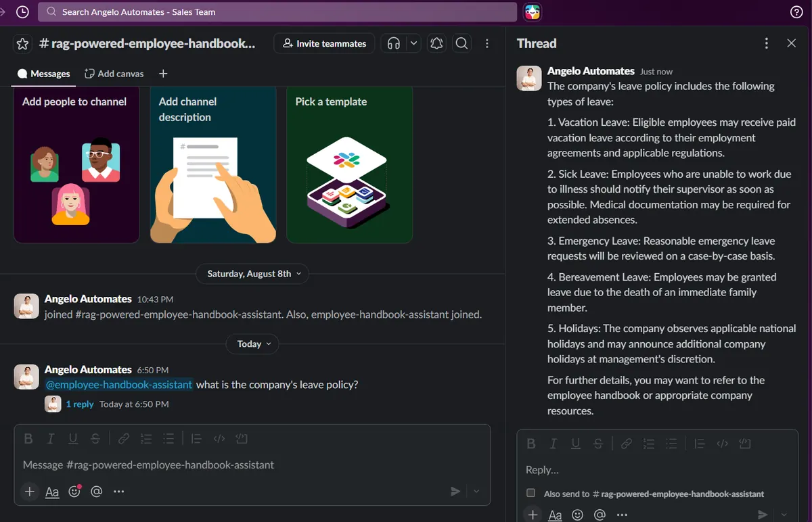This screenshot has height=522, width=812.
Task: Toggle italic in the thread reply composer
Action: click(553, 444)
